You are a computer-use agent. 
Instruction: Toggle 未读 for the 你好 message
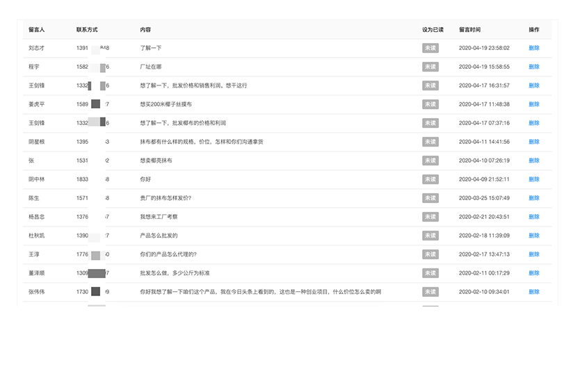(x=430, y=179)
